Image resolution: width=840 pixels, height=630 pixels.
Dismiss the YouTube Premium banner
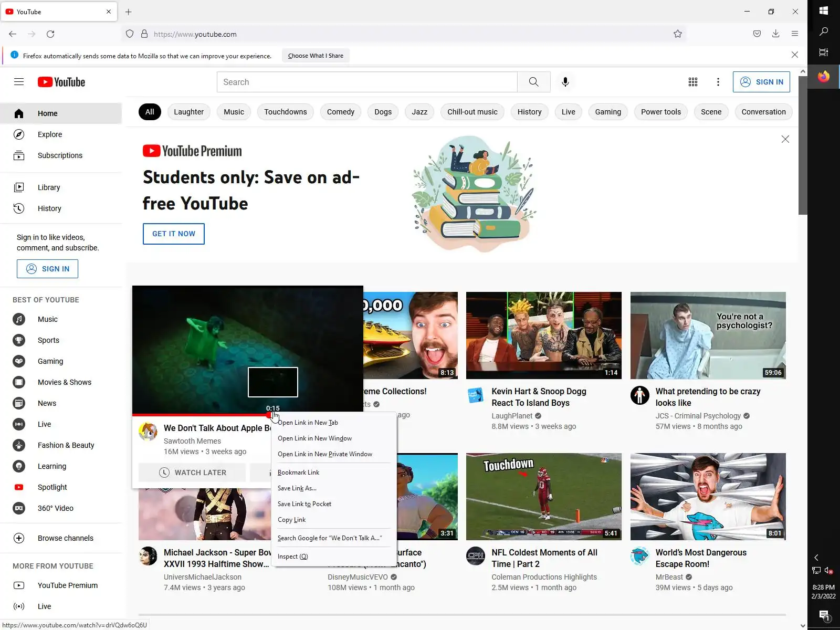(x=785, y=139)
